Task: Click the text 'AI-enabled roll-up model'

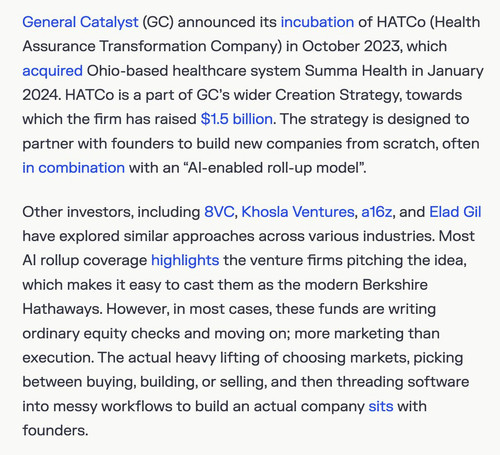Action: [x=275, y=168]
